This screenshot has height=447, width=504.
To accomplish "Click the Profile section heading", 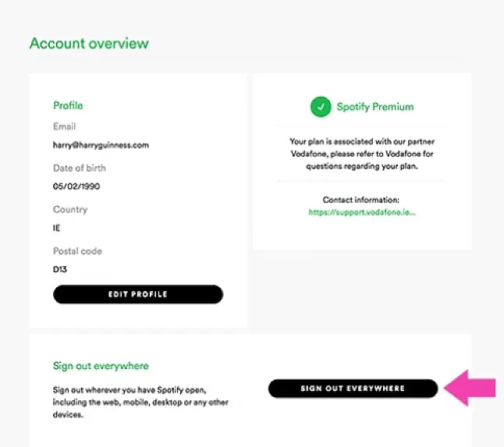I will pos(68,105).
